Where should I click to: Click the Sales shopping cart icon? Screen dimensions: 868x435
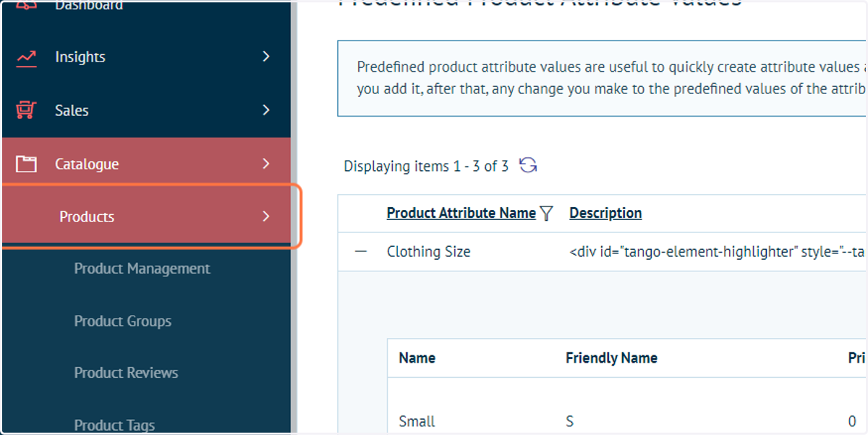[27, 110]
